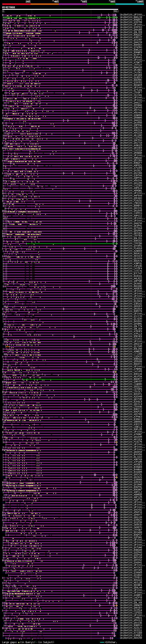Open hit UniRef100_Q39789
The width and height of the screenshot is (146, 644).
131,22
